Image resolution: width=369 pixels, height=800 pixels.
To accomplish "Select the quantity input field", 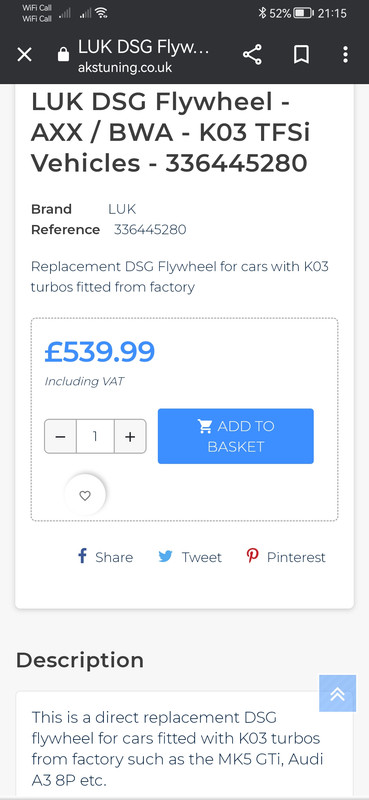I will 95,437.
